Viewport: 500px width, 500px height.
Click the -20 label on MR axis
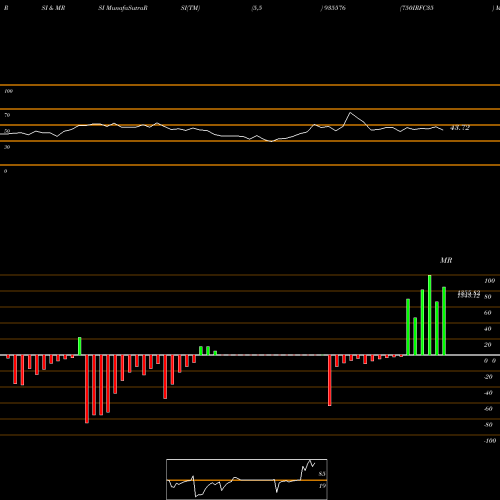[x=488, y=377]
